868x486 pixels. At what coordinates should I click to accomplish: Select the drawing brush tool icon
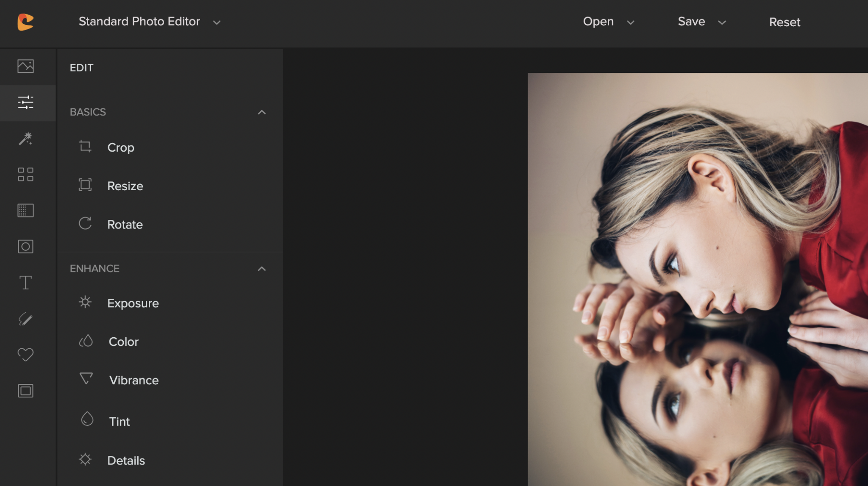point(25,319)
